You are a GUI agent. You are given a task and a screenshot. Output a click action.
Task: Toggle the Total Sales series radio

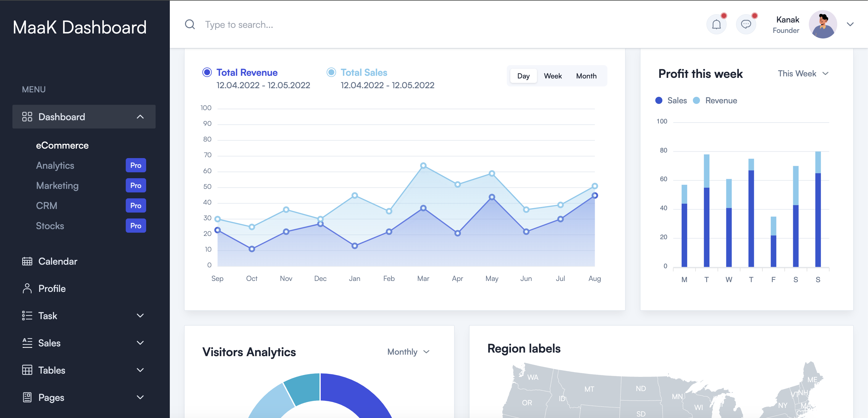[331, 72]
